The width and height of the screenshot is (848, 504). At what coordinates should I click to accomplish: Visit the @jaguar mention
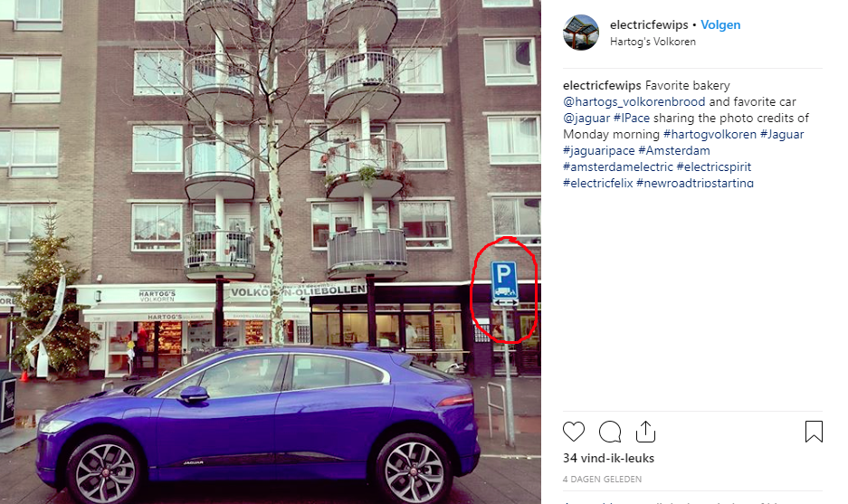point(586,118)
